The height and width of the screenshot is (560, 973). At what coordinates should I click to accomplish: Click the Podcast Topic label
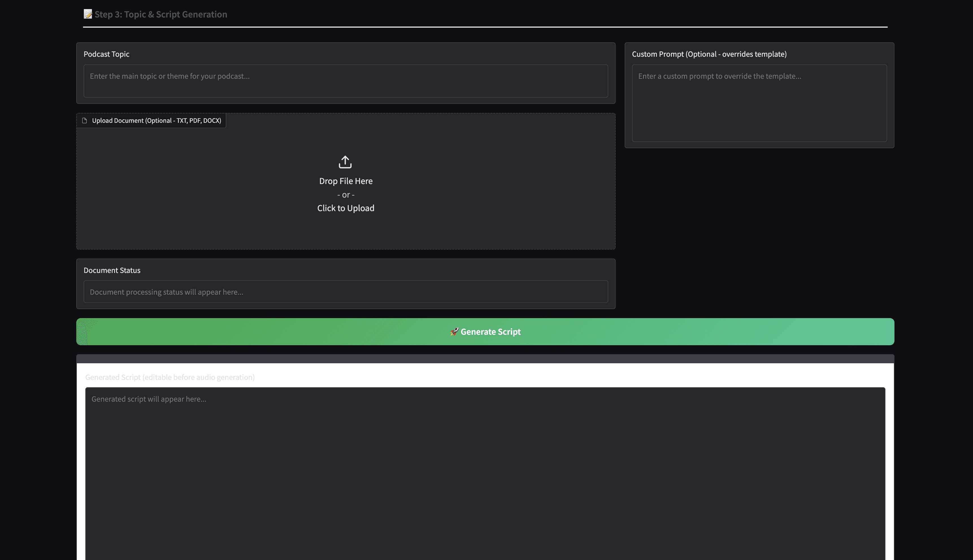[x=107, y=54]
